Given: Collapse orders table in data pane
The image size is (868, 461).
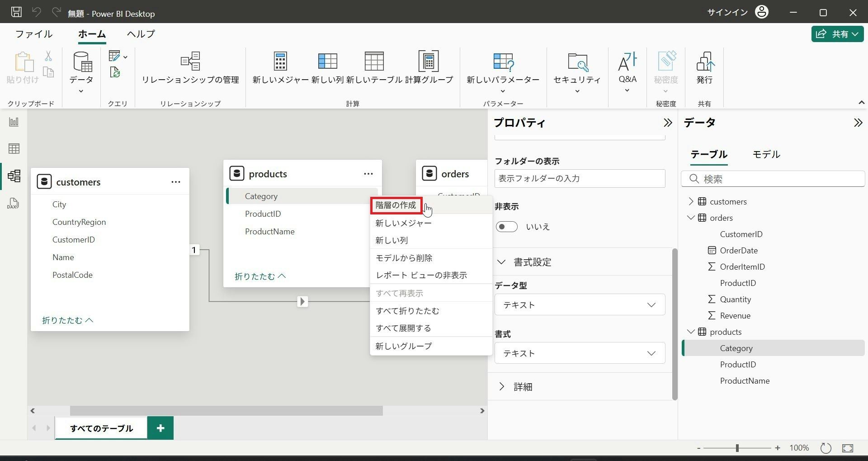Looking at the screenshot, I should click(691, 218).
